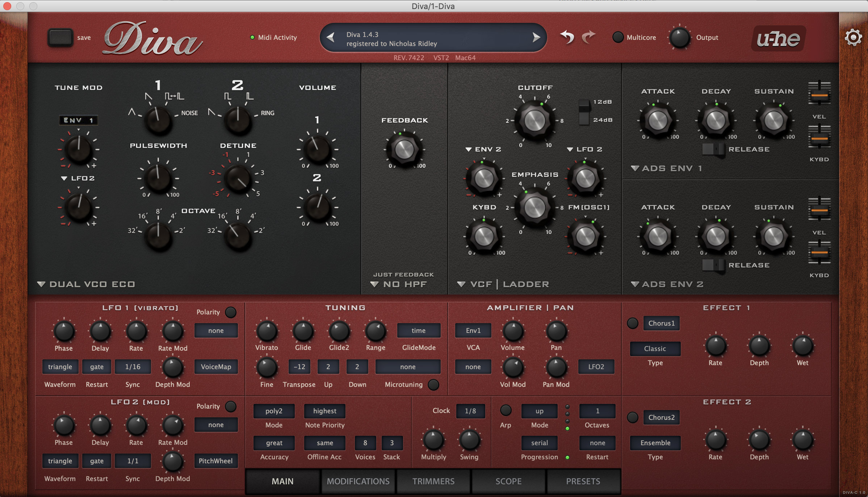
Task: Open the DUAL VCO ECO oscillator model menu
Action: [86, 284]
